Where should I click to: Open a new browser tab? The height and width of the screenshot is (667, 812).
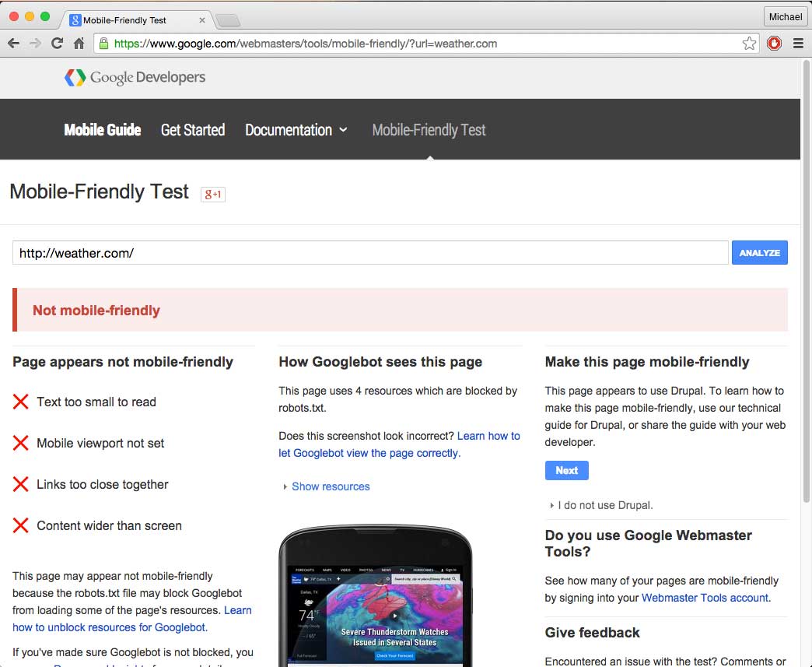pos(228,20)
